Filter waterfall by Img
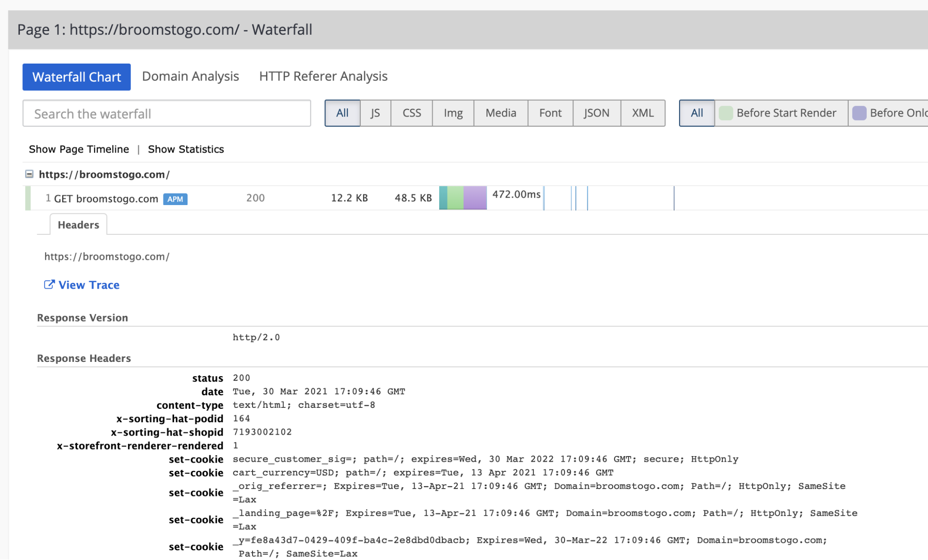928x560 pixels. click(x=453, y=113)
